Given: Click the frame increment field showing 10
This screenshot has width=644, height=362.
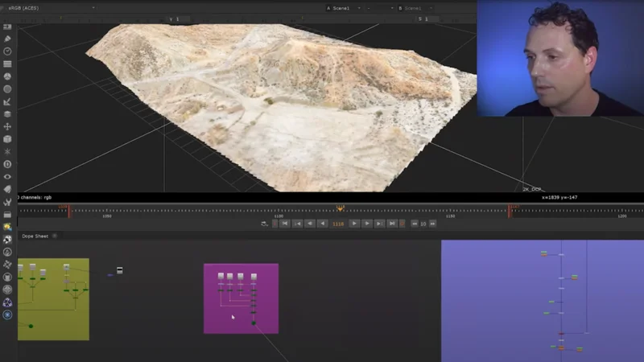Looking at the screenshot, I should 423,224.
